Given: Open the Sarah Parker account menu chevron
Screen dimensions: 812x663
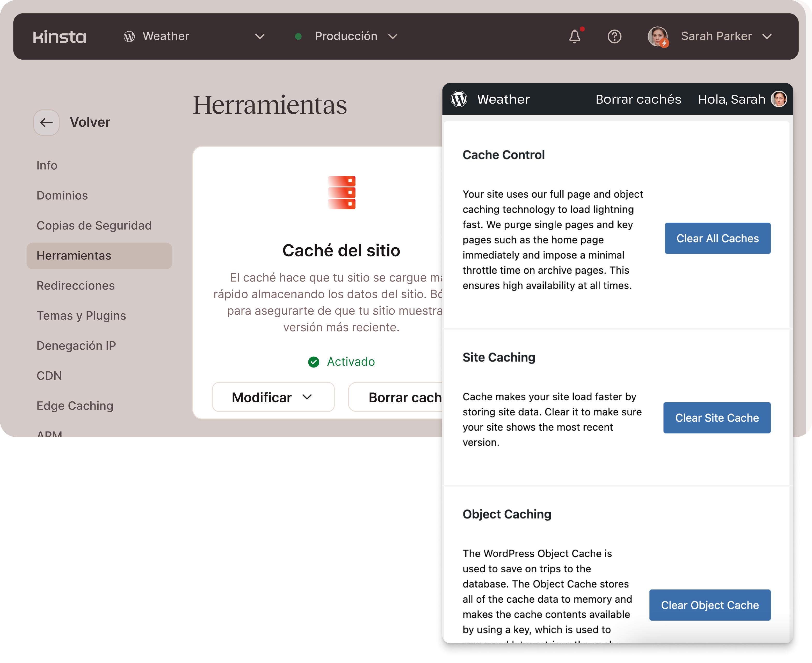Looking at the screenshot, I should [767, 37].
